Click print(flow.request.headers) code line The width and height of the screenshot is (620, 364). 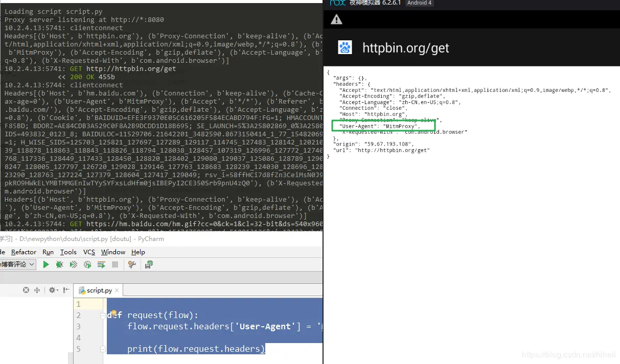tap(196, 349)
